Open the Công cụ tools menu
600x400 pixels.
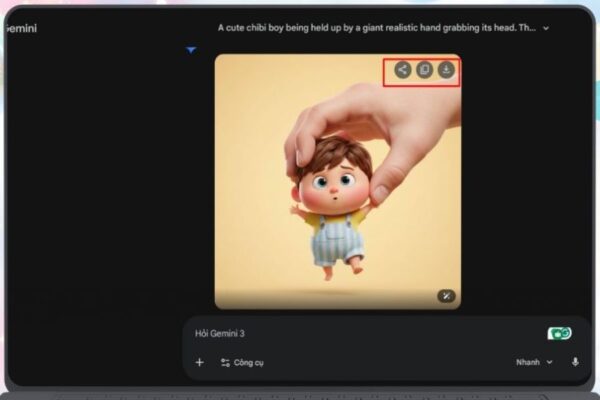(248, 362)
